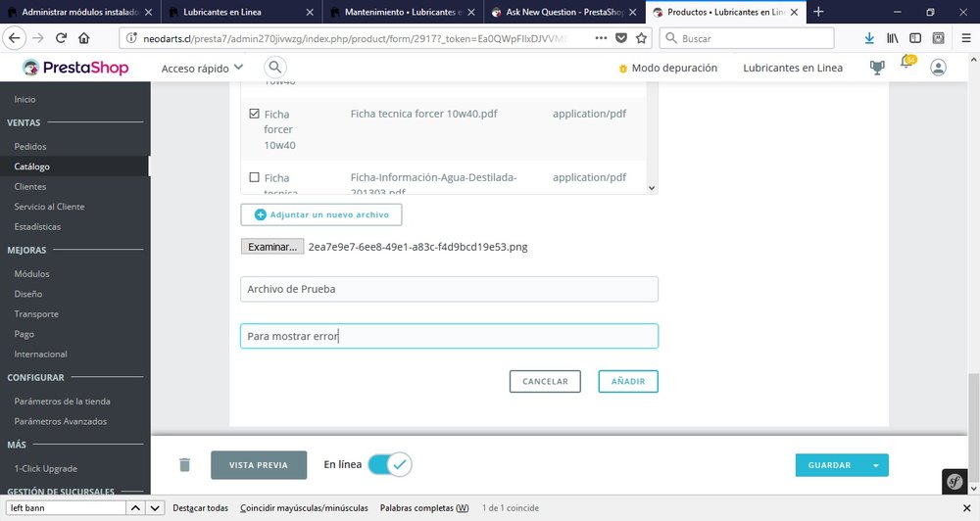Open the employee profile avatar menu
The width and height of the screenshot is (980, 521).
coord(938,68)
